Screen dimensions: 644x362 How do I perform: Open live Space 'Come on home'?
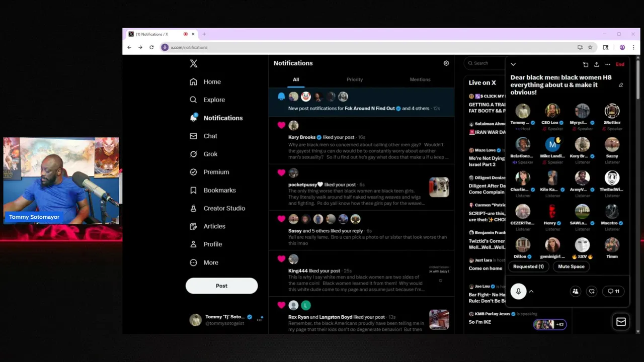[x=486, y=268]
